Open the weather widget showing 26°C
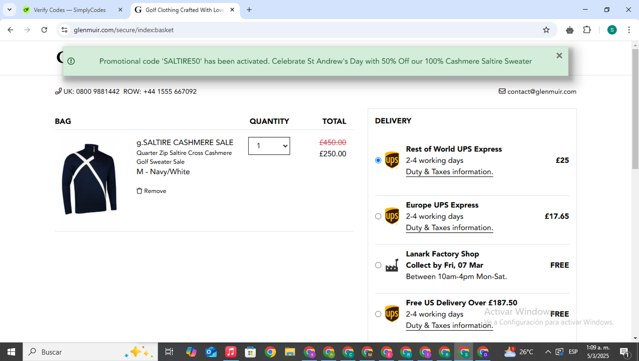The image size is (639, 361). tap(519, 352)
